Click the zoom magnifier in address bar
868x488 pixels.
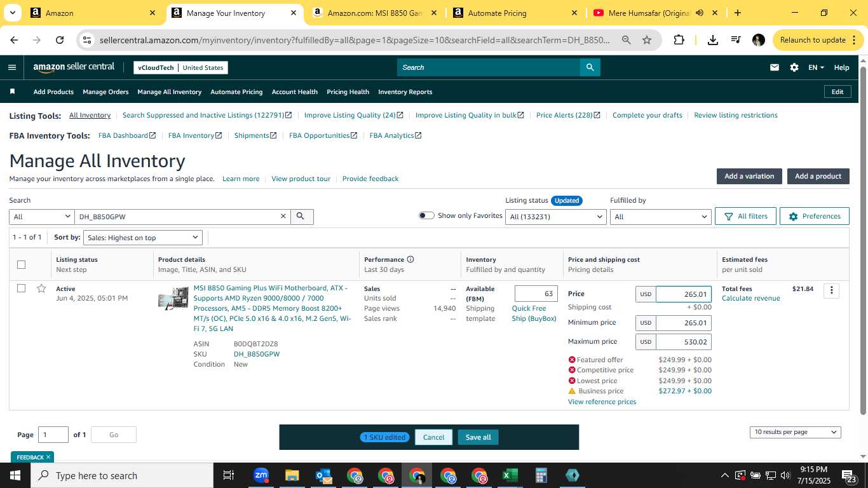pyautogui.click(x=626, y=40)
